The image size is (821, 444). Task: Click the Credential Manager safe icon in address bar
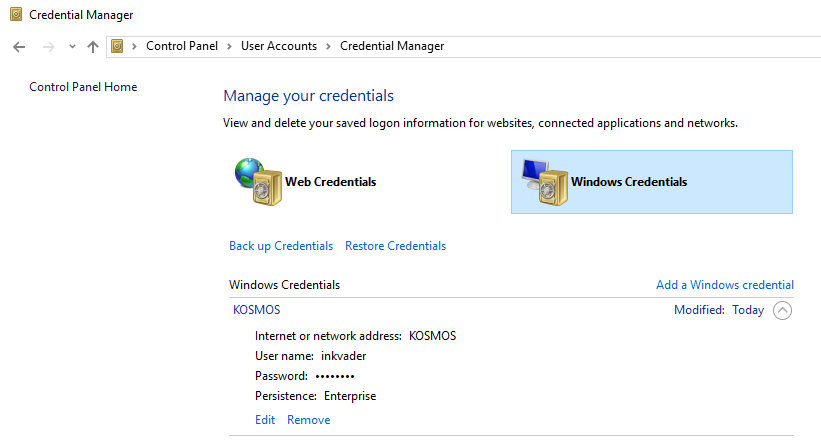pos(117,46)
